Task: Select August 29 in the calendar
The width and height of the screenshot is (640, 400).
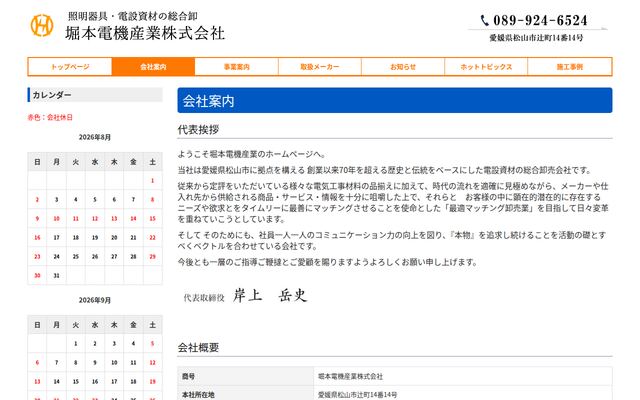Action: pos(152,257)
